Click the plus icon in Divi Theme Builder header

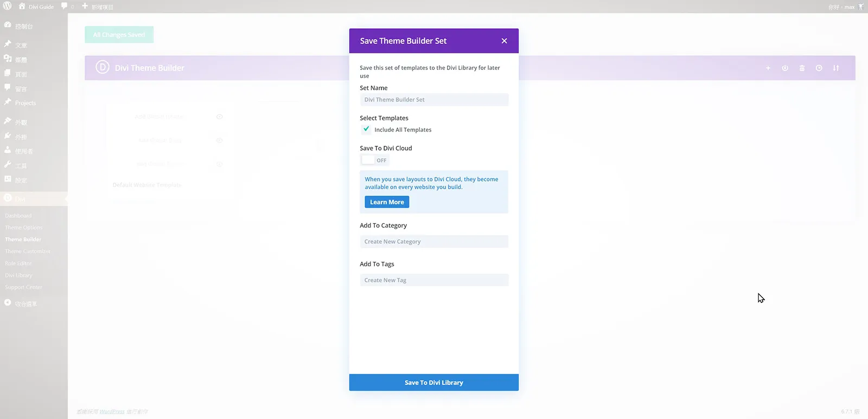tap(768, 68)
